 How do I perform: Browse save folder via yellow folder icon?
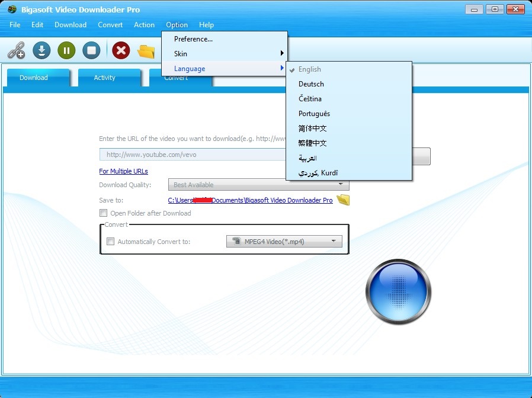pos(343,200)
